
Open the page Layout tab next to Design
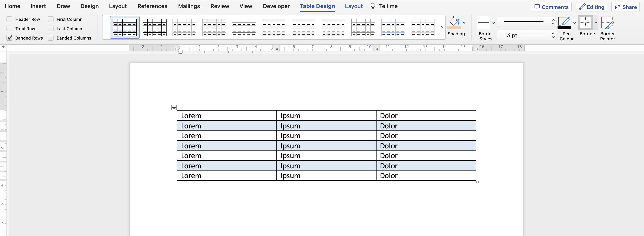pyautogui.click(x=118, y=6)
